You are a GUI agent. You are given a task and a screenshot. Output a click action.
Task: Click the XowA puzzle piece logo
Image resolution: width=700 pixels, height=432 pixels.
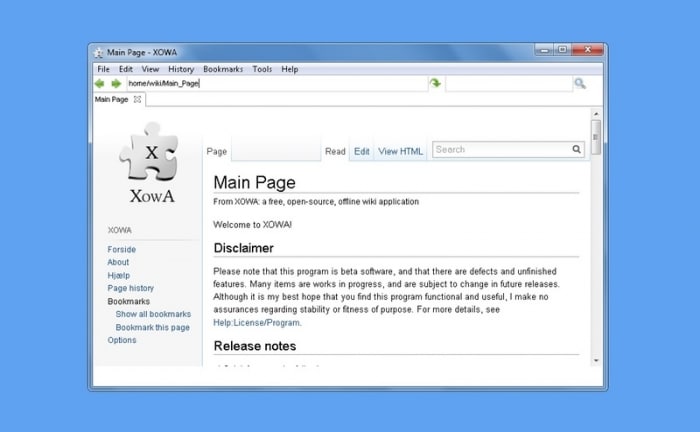point(150,163)
